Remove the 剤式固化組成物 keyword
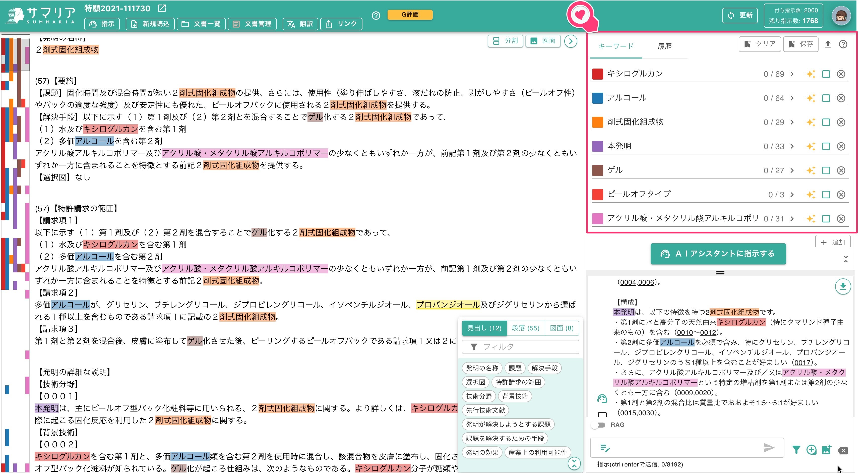Viewport: 868px width, 473px height. pos(841,122)
